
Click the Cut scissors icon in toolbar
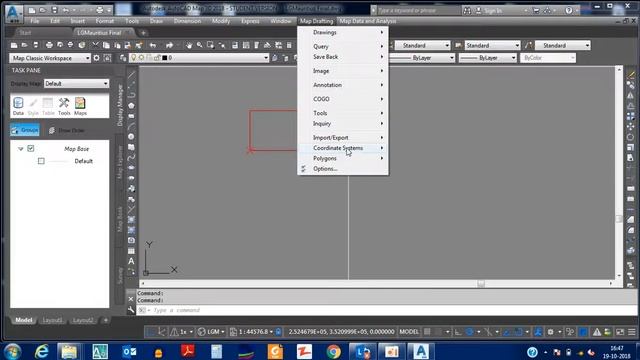coord(95,45)
